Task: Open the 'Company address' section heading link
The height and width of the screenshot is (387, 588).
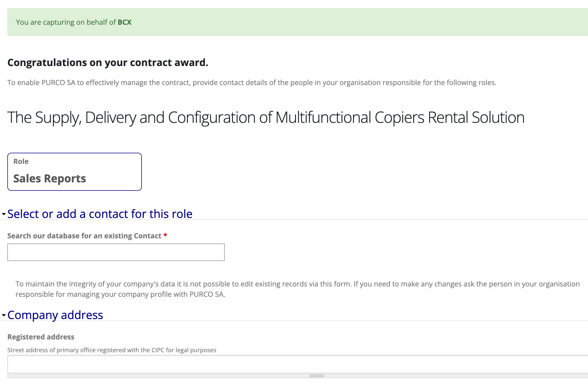Action: (55, 315)
